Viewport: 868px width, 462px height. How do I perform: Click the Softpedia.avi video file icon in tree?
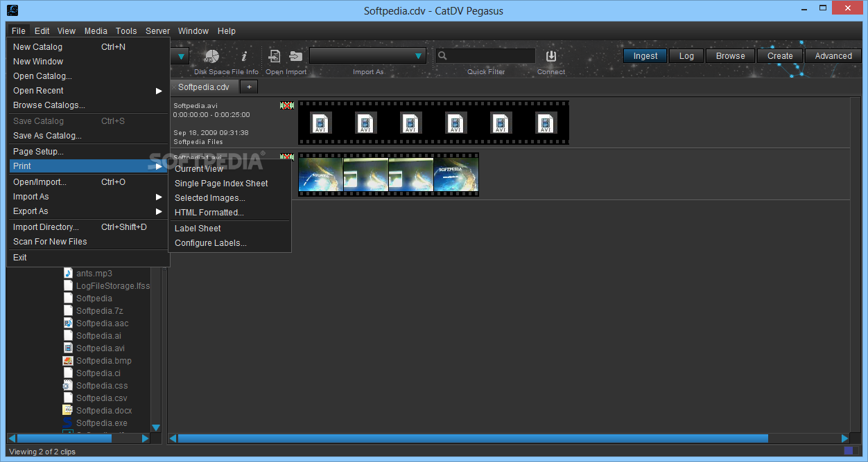coord(68,348)
